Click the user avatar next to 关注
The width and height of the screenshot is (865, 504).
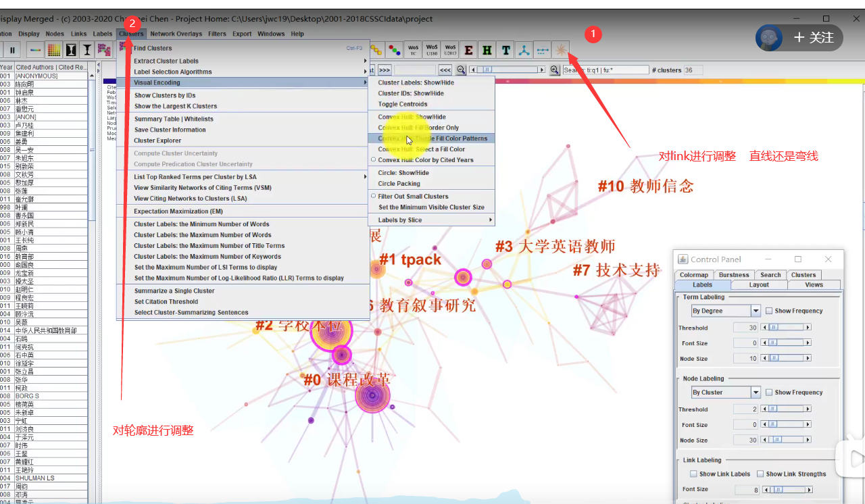coord(769,37)
